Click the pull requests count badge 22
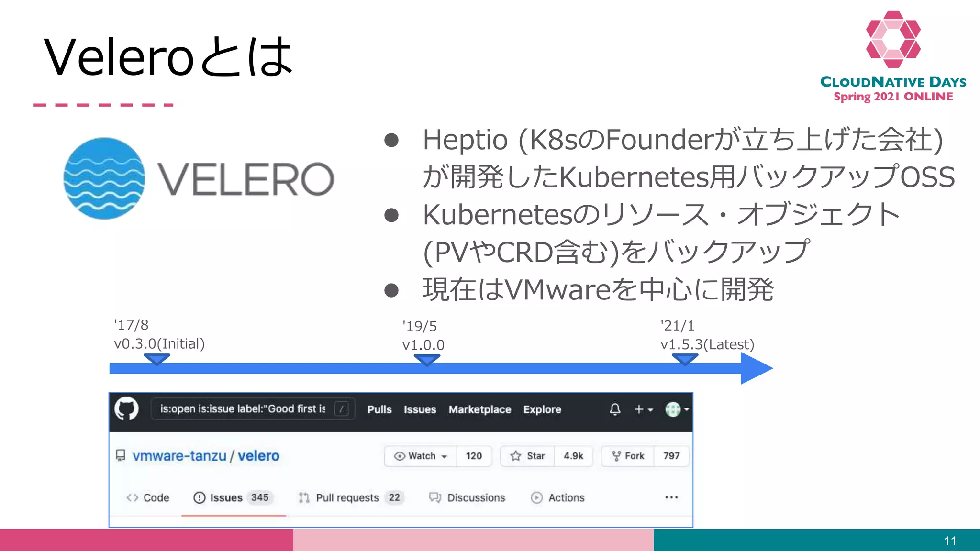Image resolution: width=980 pixels, height=551 pixels. point(394,497)
